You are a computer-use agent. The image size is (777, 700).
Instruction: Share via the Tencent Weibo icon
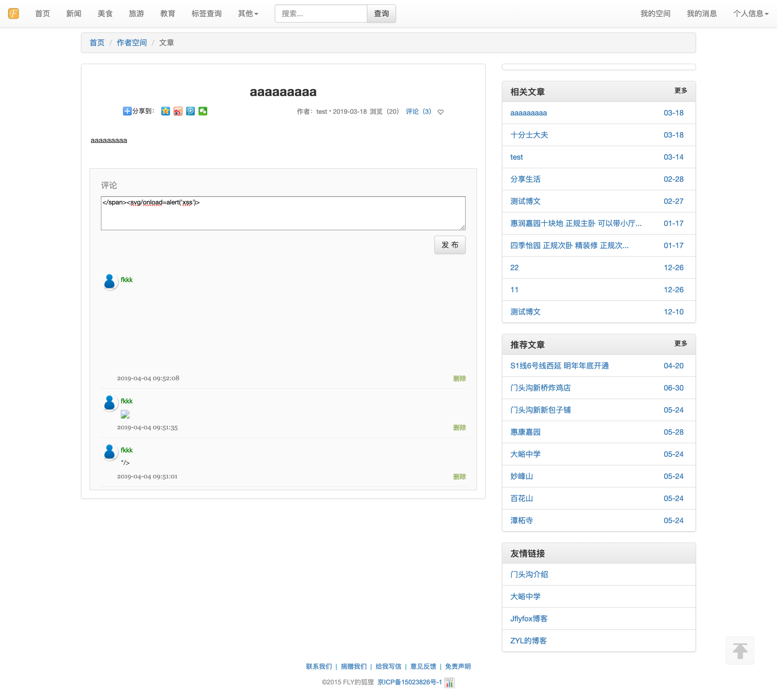(190, 111)
